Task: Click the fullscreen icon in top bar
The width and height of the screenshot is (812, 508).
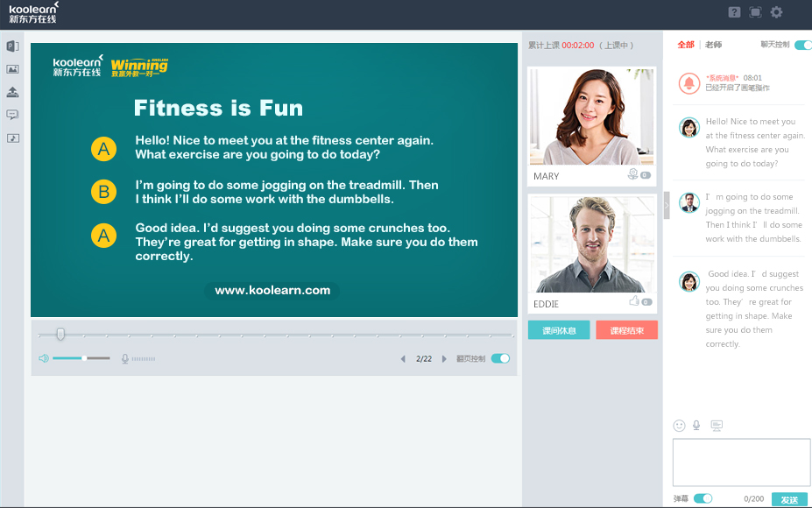Action: (x=755, y=12)
